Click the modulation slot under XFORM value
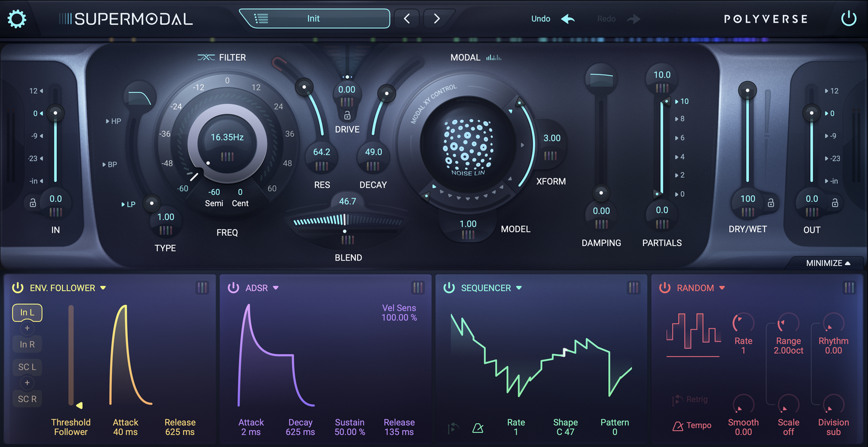The image size is (868, 447). coord(551,156)
